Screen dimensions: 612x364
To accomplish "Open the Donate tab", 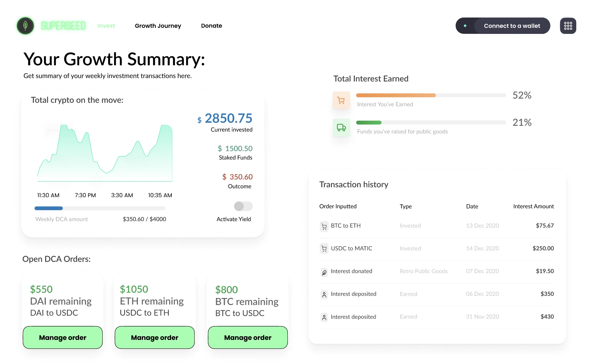I will (211, 26).
